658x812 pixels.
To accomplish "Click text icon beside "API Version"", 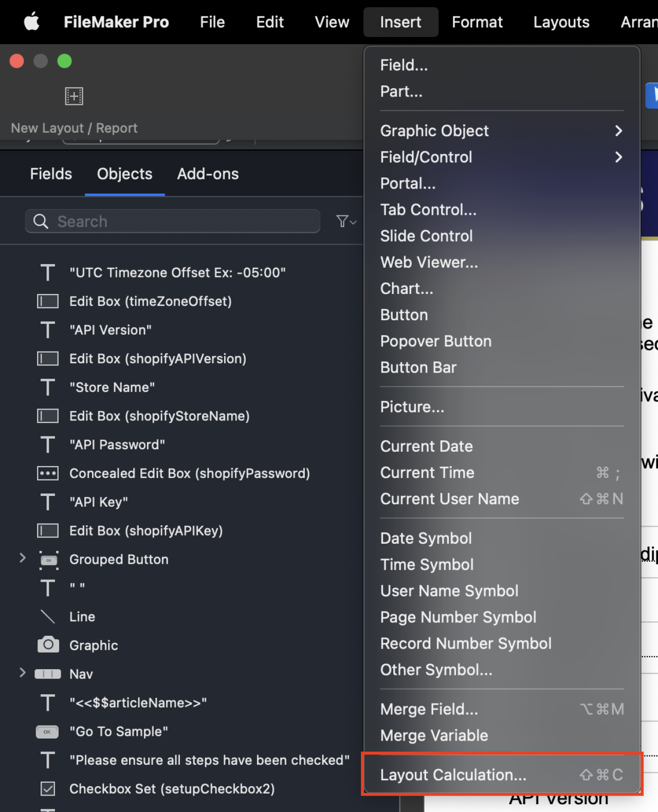I will point(48,330).
